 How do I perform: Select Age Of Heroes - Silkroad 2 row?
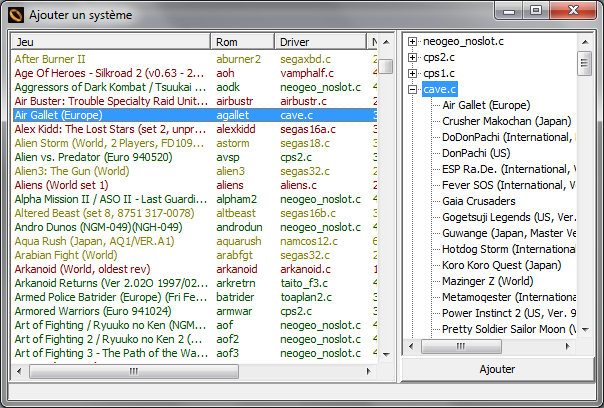pyautogui.click(x=195, y=73)
